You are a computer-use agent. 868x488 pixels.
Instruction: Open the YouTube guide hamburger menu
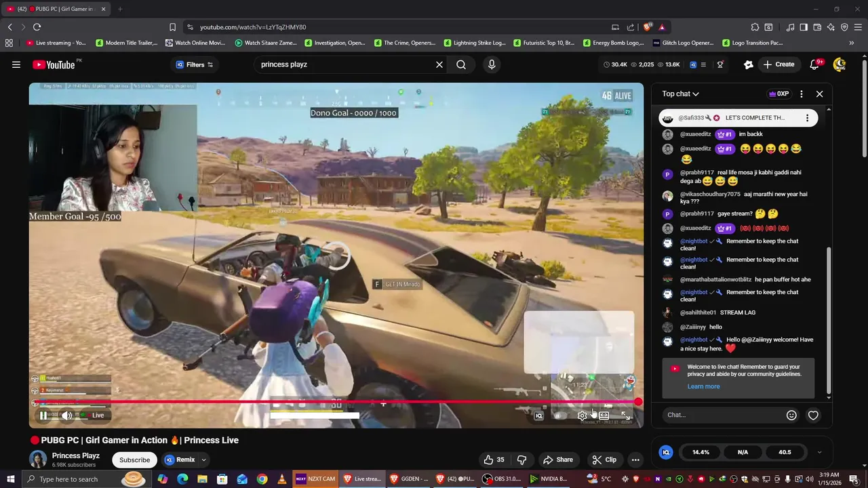coord(16,65)
